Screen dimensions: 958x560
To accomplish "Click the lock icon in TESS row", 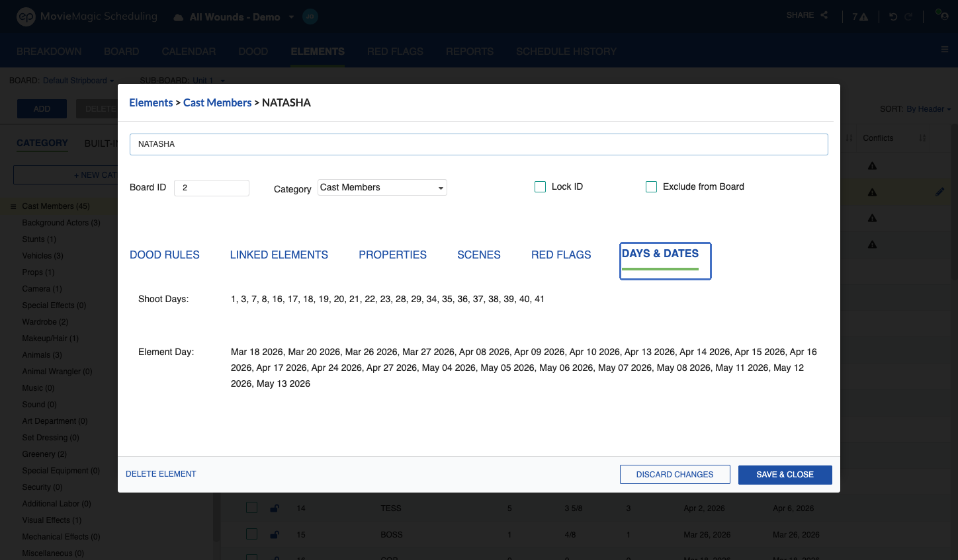I will coord(275,508).
